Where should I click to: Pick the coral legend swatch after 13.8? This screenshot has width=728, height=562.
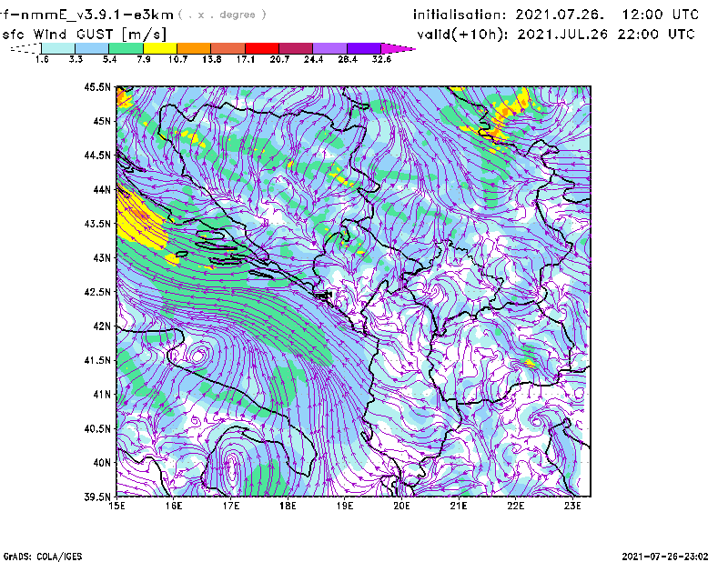pos(228,48)
